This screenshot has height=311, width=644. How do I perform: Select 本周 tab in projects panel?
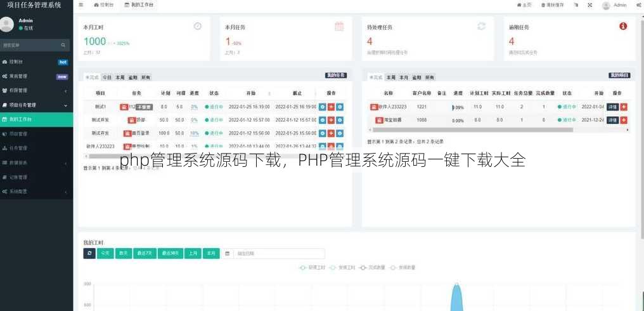(x=391, y=77)
